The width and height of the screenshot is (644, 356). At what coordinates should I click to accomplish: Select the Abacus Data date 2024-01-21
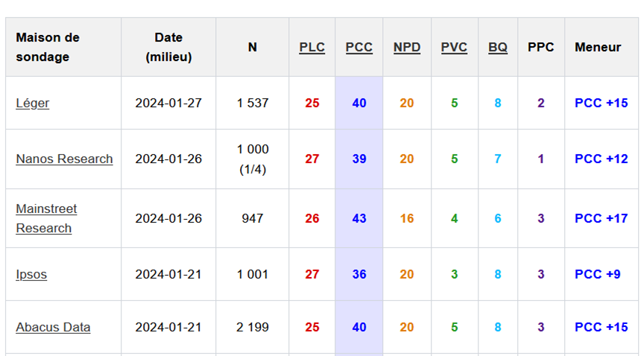[168, 327]
